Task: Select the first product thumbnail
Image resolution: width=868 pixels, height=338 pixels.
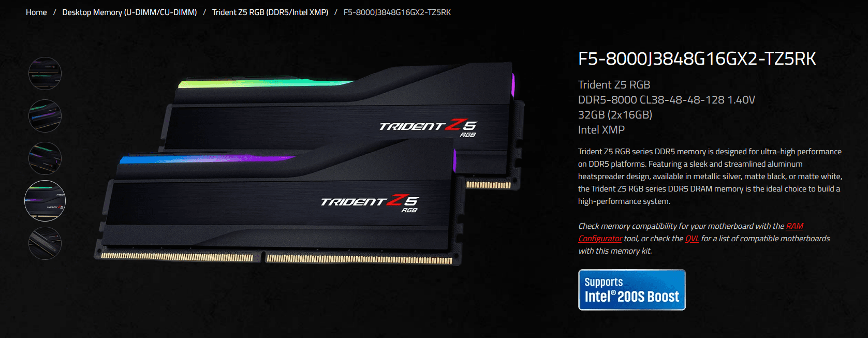Action: (x=45, y=74)
